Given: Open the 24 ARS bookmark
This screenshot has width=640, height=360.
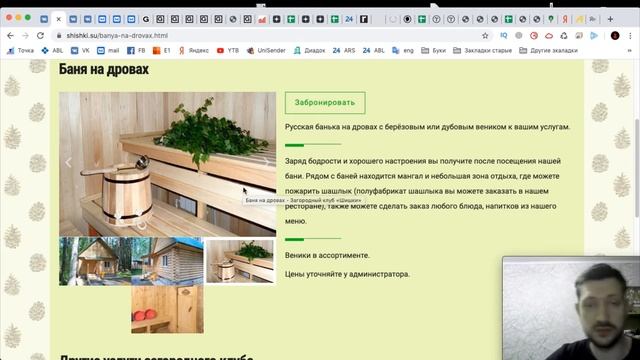Looking at the screenshot, I should 344,51.
